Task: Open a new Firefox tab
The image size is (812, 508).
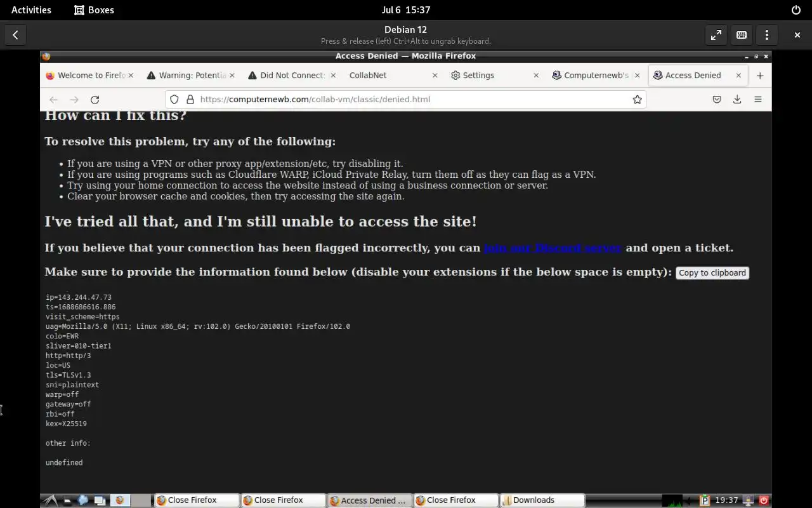Action: [760, 76]
